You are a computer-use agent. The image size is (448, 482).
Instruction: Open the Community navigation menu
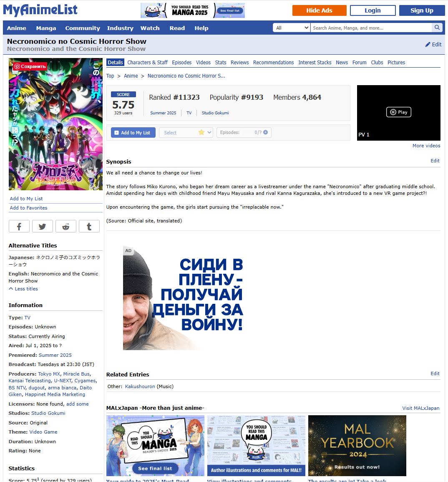83,28
